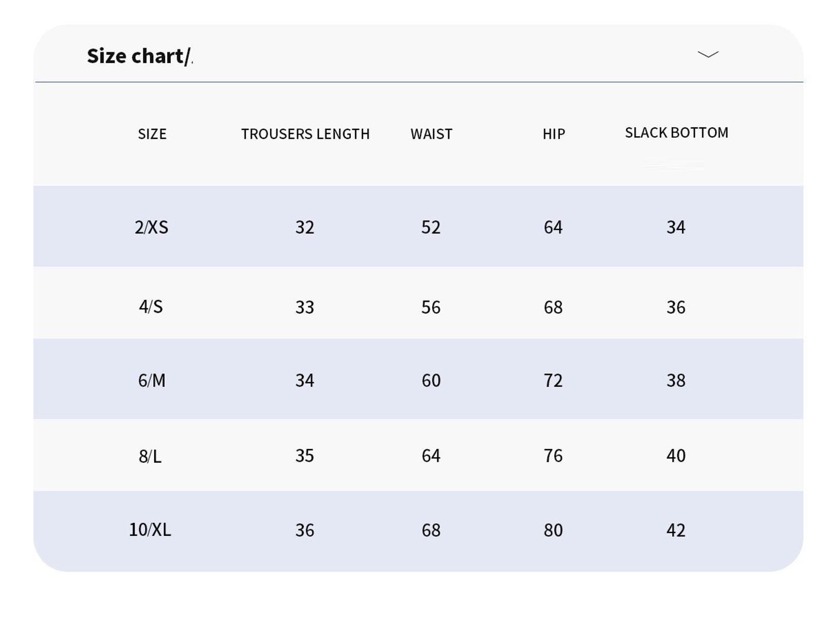The image size is (828, 644).
Task: Click the Size chart heading
Action: [139, 56]
